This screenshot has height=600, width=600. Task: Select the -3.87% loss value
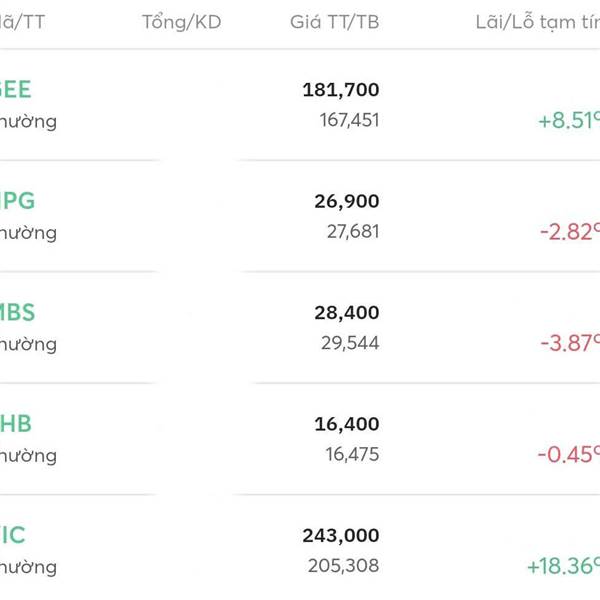pyautogui.click(x=570, y=343)
